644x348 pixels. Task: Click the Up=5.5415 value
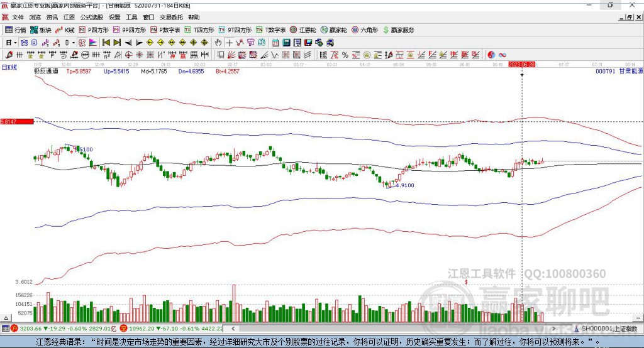(116, 71)
